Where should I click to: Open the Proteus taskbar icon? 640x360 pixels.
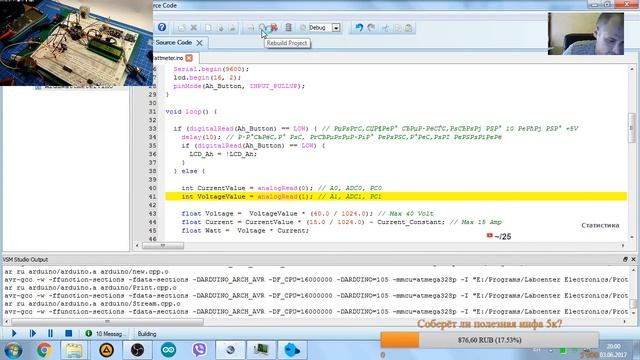click(261, 350)
